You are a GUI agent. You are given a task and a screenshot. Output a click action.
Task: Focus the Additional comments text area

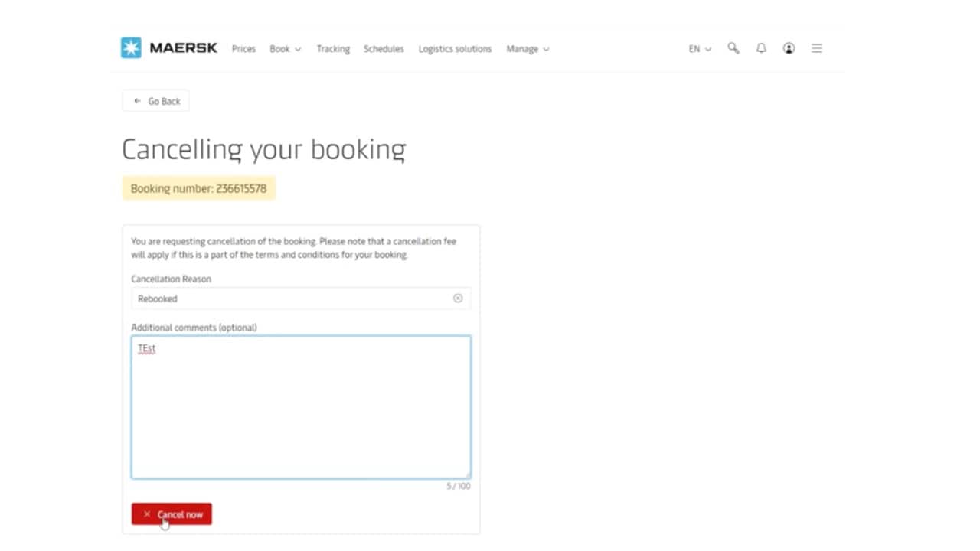tap(300, 407)
